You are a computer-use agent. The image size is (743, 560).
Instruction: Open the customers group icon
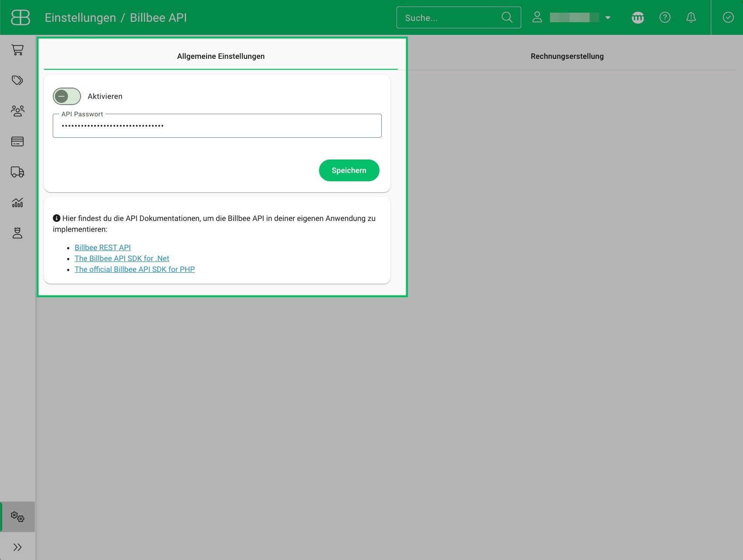click(17, 111)
